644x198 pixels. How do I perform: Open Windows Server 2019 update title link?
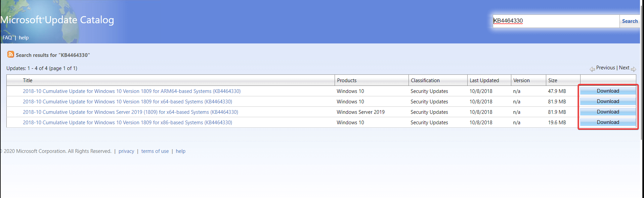[x=130, y=112]
